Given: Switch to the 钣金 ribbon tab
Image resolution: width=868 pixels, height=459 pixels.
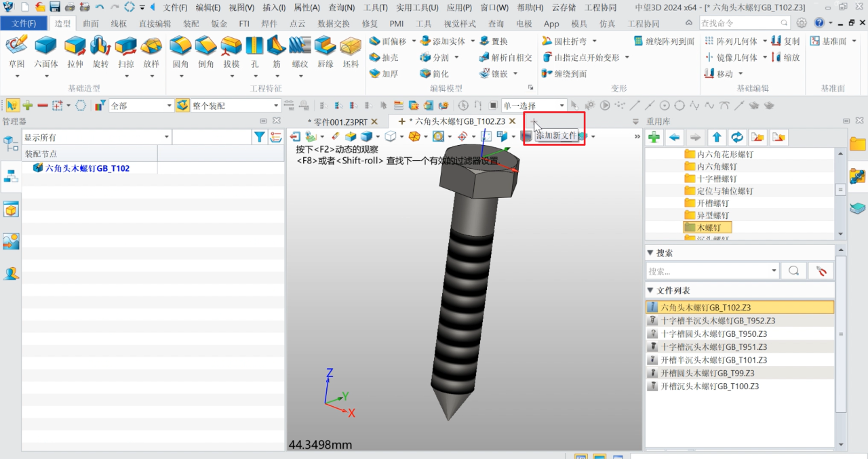Looking at the screenshot, I should coord(219,23).
